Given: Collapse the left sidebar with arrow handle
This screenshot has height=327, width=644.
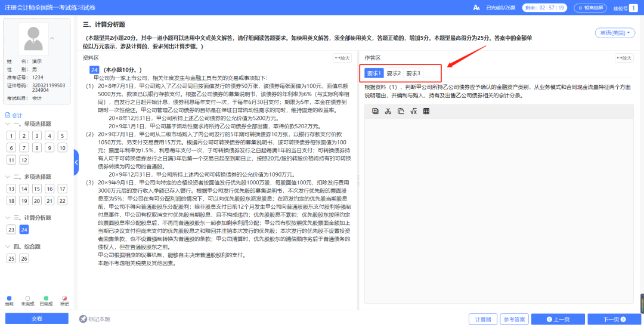Looking at the screenshot, I should [x=76, y=162].
